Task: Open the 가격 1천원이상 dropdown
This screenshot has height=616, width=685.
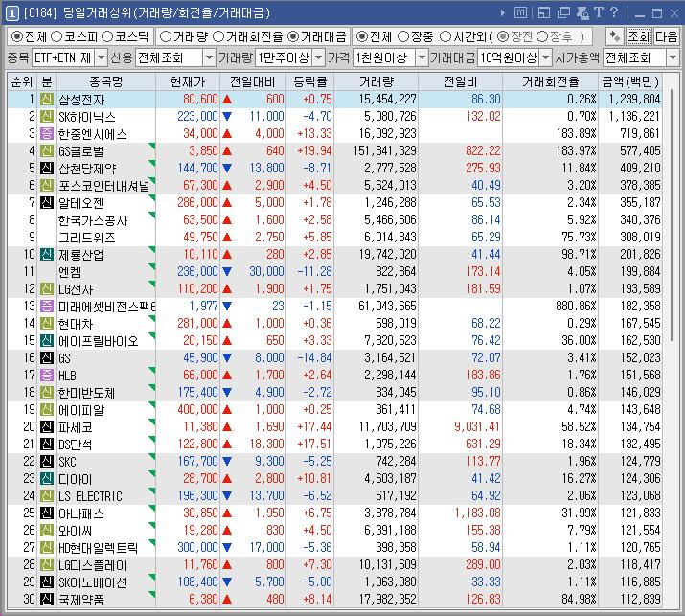Action: point(422,57)
